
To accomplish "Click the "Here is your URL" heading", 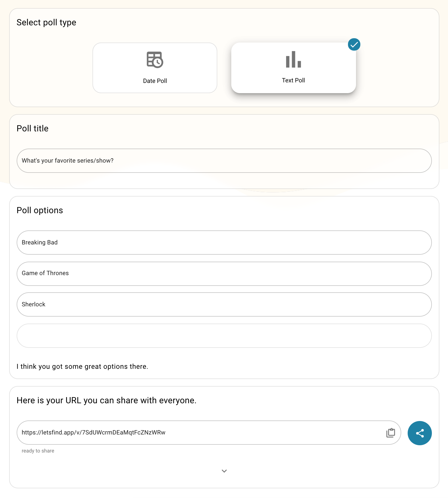I will click(106, 400).
